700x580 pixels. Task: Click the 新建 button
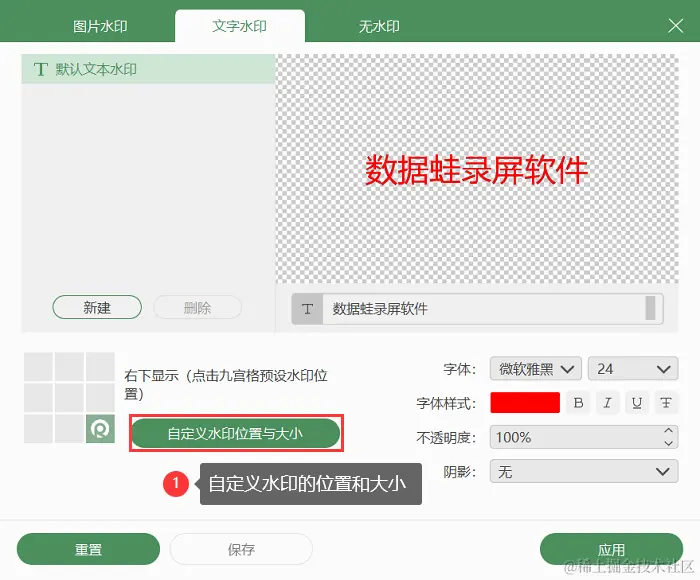[x=97, y=307]
